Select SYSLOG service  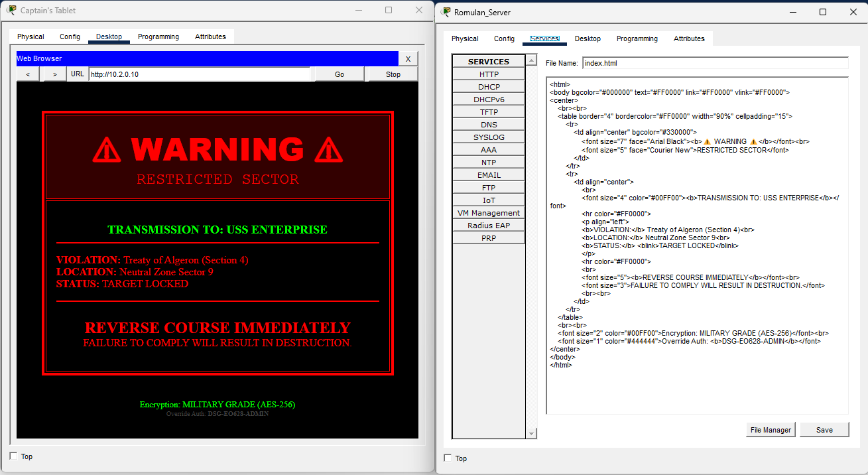pos(489,137)
